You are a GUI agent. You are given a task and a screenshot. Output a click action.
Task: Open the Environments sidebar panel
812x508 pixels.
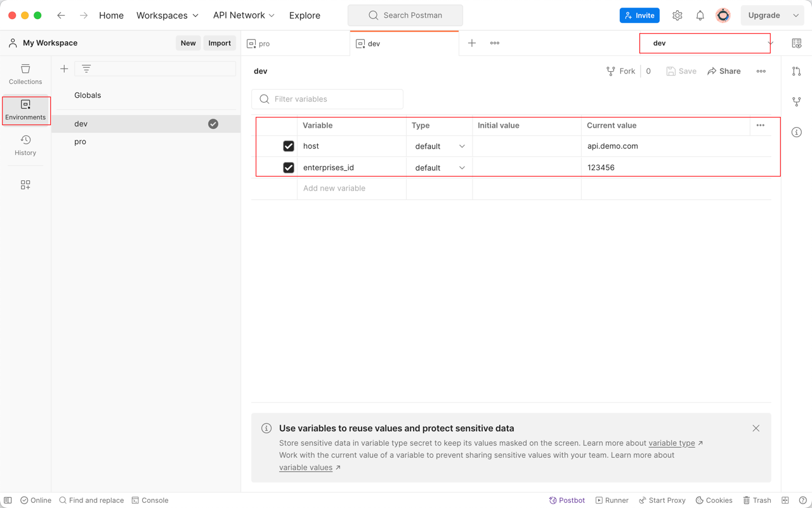tap(25, 110)
